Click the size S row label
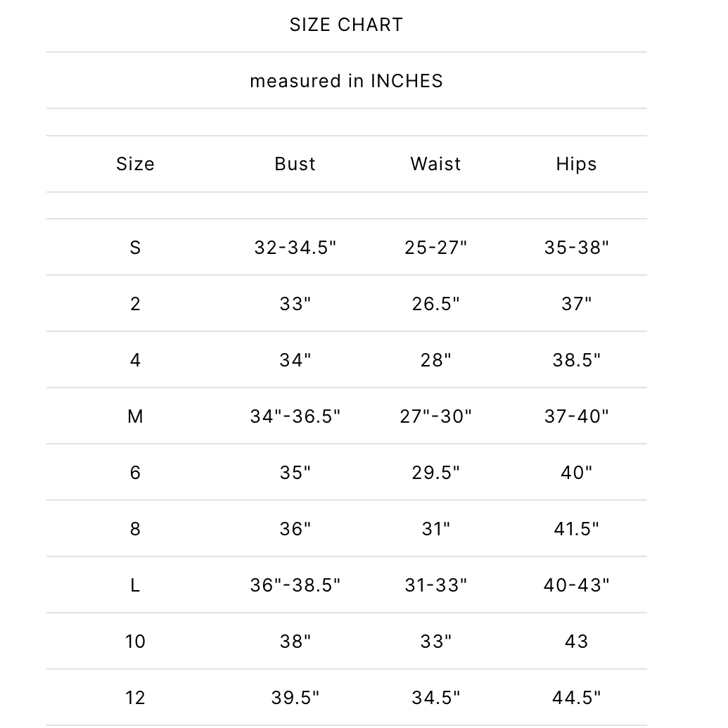 coord(135,248)
